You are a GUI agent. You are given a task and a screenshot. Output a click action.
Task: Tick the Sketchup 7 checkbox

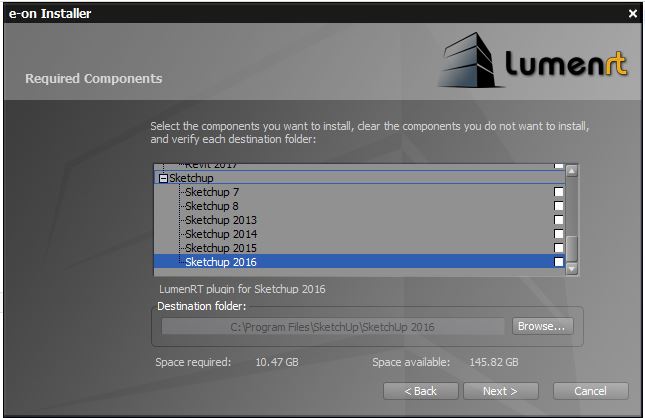(x=559, y=192)
